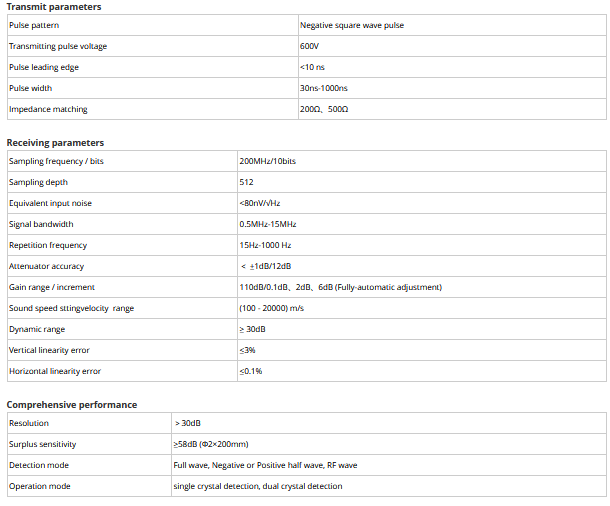
Task: Click the Equivalent input noise label
Action: point(50,203)
